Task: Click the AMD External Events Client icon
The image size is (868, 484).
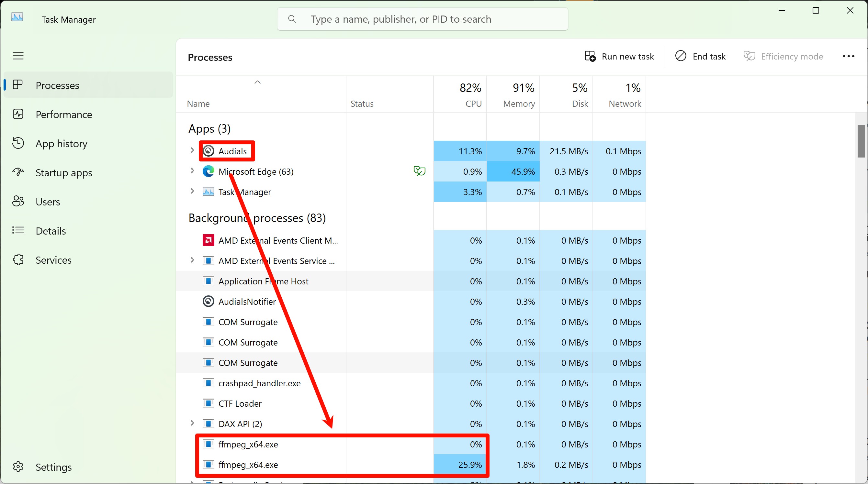Action: click(208, 240)
